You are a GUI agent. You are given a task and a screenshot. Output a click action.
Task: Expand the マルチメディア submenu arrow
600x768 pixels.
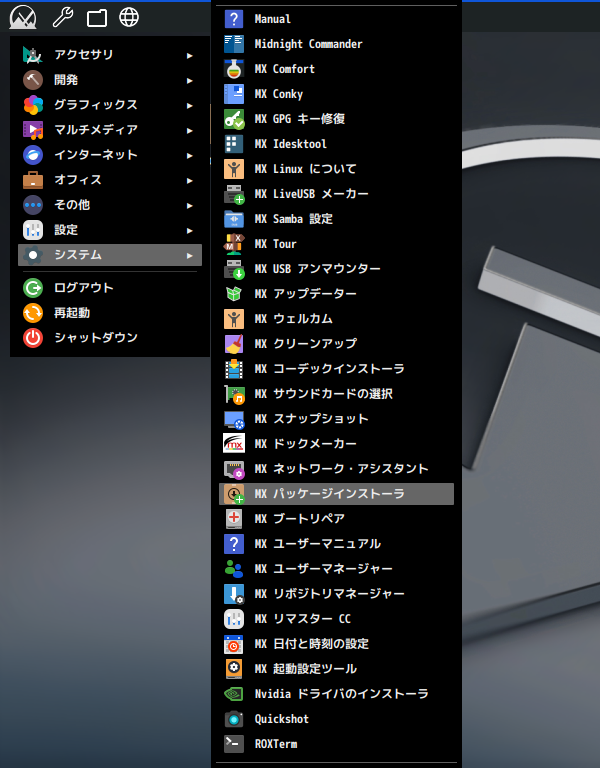click(190, 130)
